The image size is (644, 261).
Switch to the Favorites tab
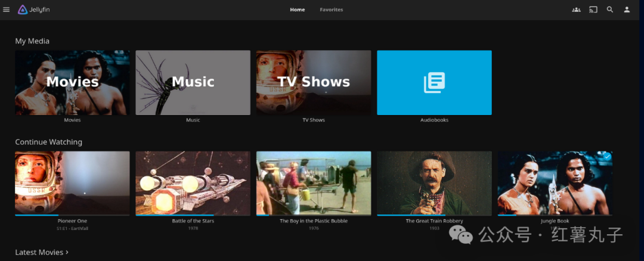click(x=331, y=10)
